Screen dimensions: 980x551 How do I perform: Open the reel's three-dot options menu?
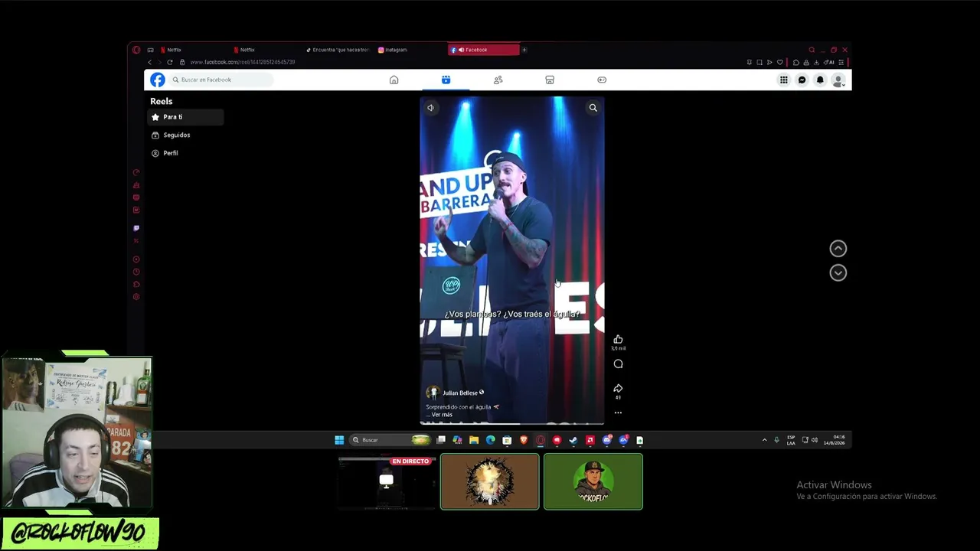(x=618, y=413)
